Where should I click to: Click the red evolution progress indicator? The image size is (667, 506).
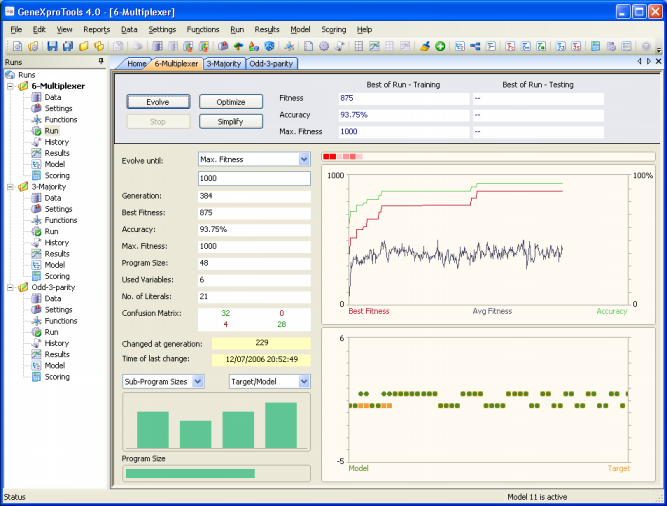342,156
